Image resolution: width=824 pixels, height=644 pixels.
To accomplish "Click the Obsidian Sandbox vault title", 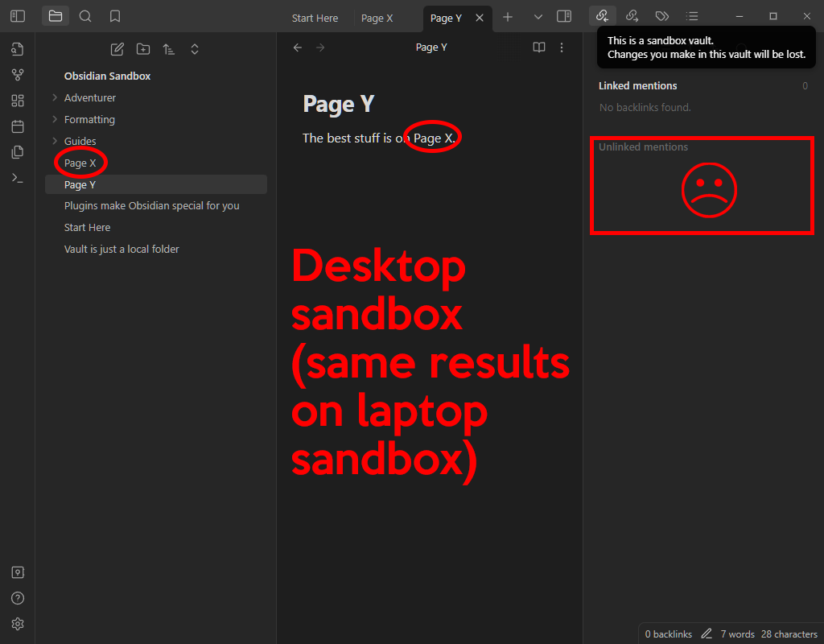I will pos(107,76).
